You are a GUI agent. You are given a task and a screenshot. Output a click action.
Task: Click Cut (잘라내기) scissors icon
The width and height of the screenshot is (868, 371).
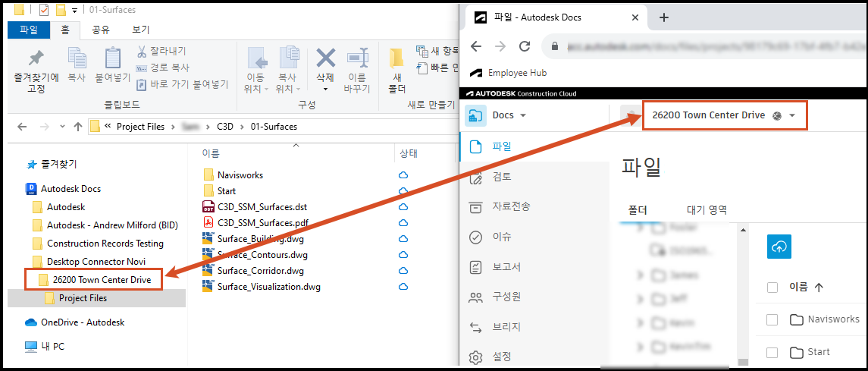142,52
